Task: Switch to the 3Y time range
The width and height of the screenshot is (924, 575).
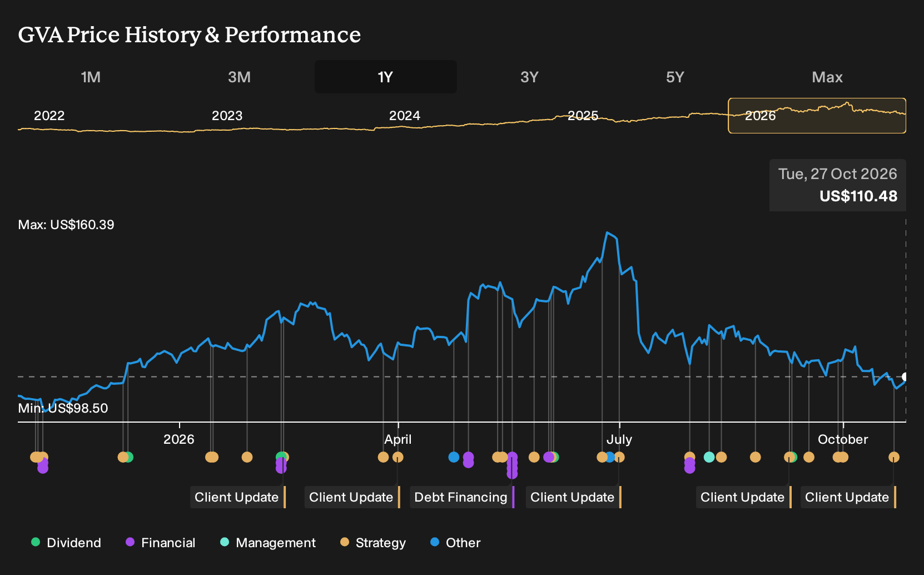Action: coord(529,77)
